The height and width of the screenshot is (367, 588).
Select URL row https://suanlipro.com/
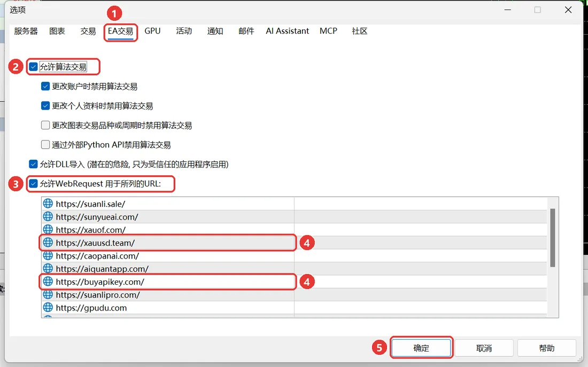[x=294, y=295]
